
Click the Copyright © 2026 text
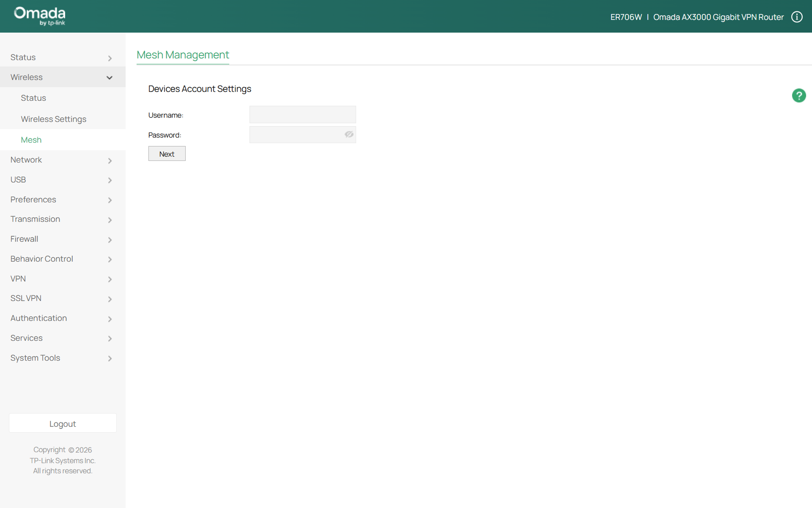63,449
